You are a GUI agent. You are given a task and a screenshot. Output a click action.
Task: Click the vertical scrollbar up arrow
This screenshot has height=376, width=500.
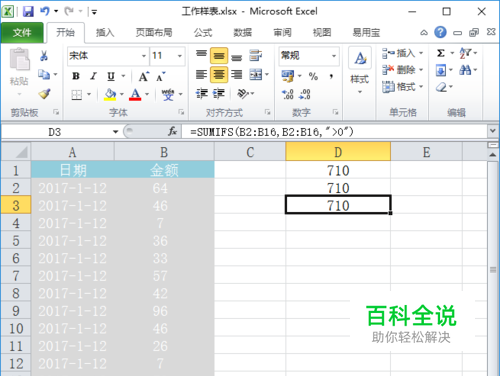pyautogui.click(x=493, y=155)
